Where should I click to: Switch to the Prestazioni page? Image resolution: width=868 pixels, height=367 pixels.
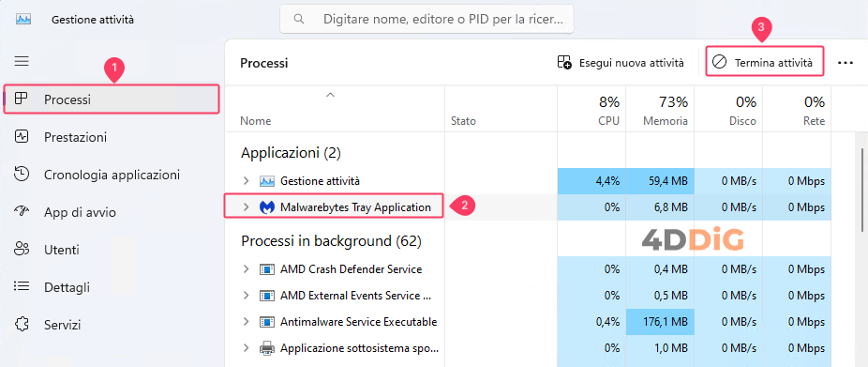(112, 136)
